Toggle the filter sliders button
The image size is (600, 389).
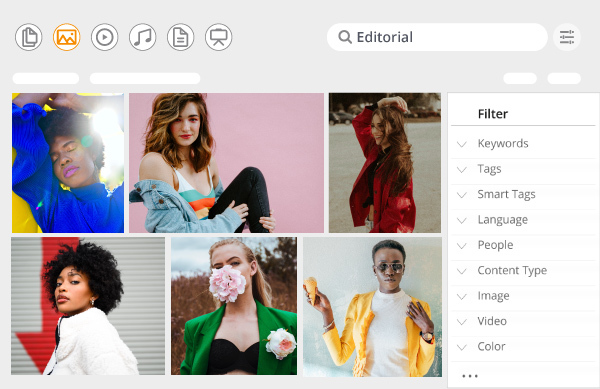pos(567,37)
